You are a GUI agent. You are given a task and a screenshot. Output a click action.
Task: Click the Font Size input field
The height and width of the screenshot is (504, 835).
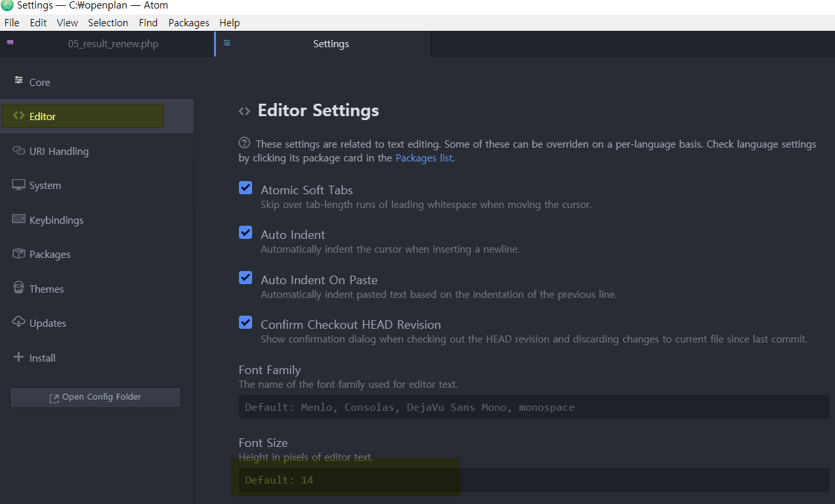tap(534, 480)
